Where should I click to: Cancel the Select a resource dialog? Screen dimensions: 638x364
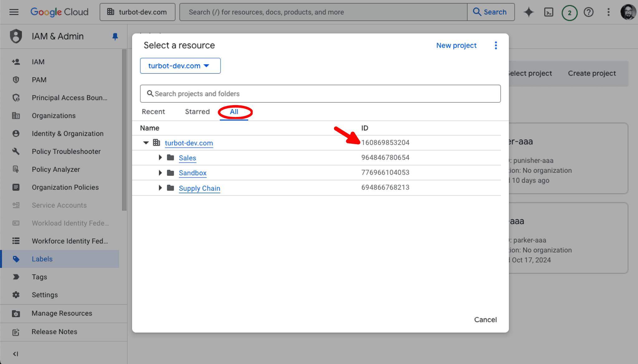point(485,320)
